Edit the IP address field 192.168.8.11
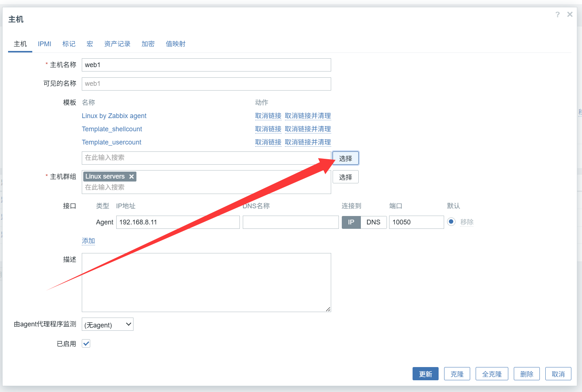Screen dimensions: 582x392 (178, 222)
